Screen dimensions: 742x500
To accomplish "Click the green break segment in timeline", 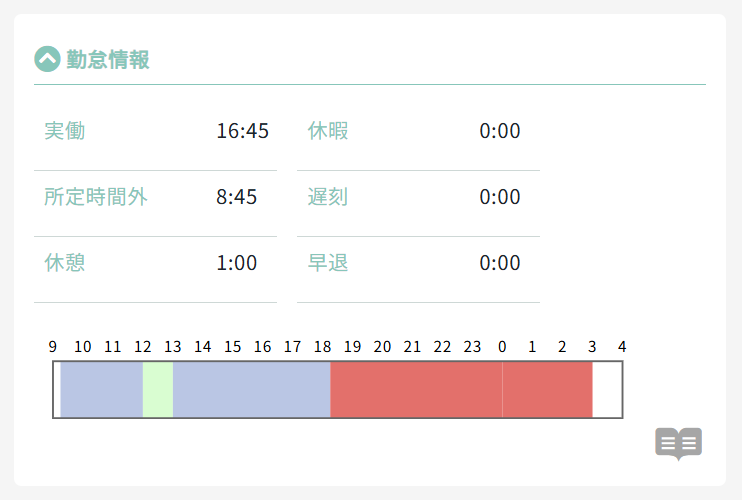I will [158, 389].
